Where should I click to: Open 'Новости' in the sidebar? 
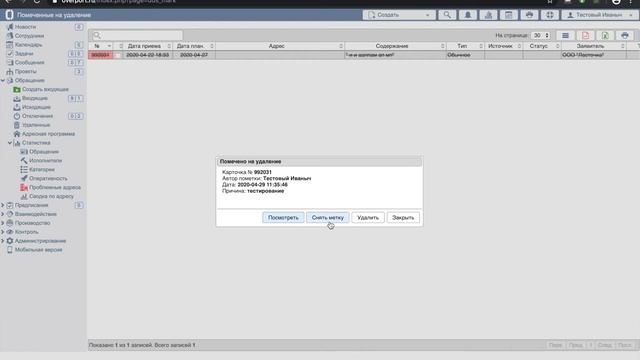pyautogui.click(x=25, y=27)
